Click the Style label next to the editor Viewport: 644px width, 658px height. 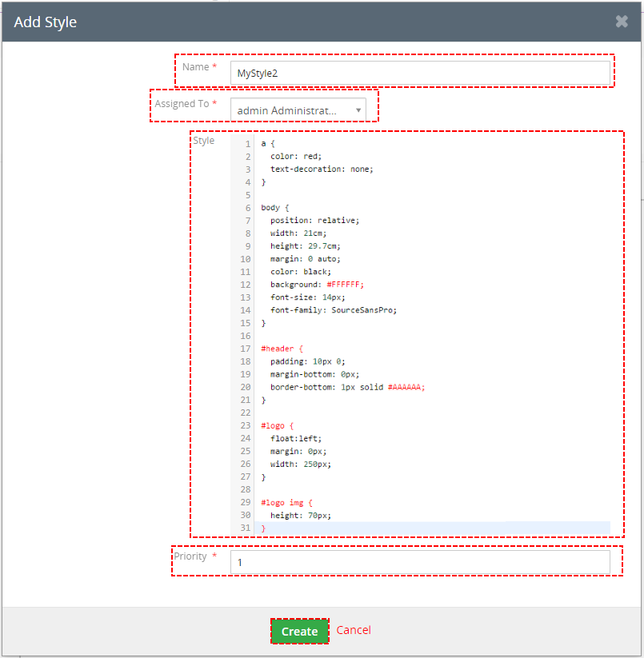pyautogui.click(x=202, y=140)
